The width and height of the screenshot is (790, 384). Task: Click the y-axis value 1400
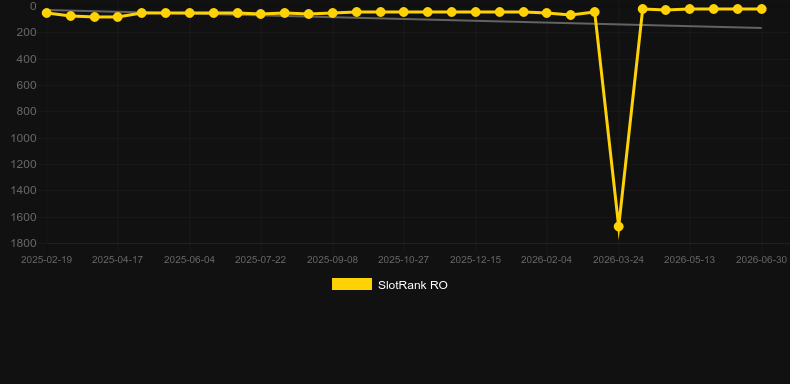click(24, 191)
